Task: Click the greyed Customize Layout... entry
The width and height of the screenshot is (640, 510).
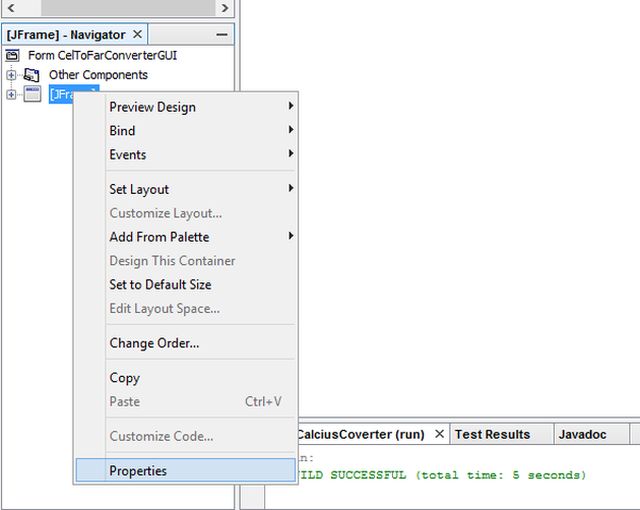Action: click(x=186, y=213)
